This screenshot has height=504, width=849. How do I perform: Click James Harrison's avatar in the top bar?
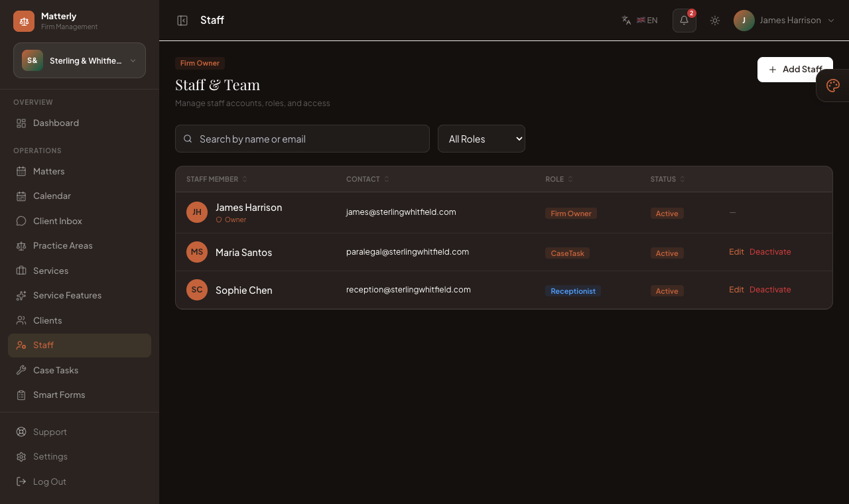coord(744,21)
